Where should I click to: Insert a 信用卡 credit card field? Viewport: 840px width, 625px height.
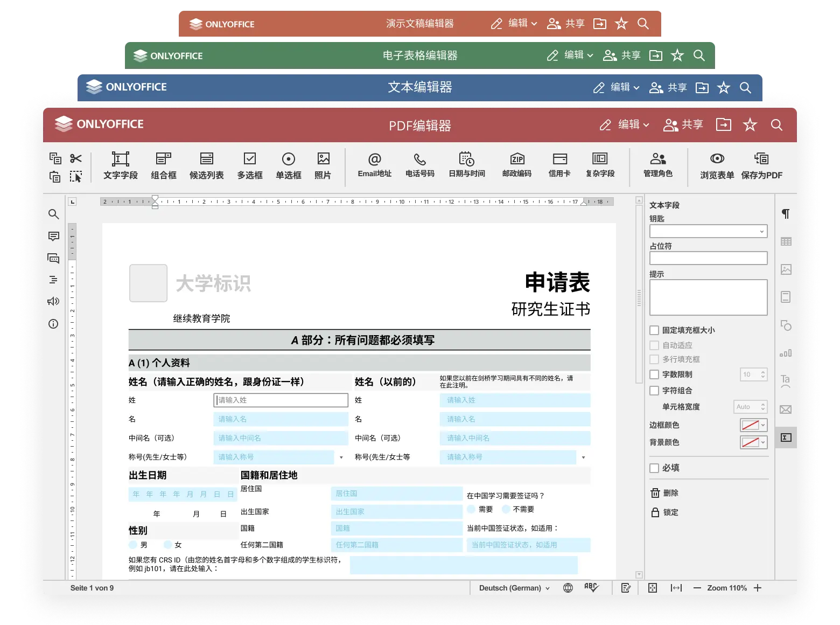click(559, 165)
